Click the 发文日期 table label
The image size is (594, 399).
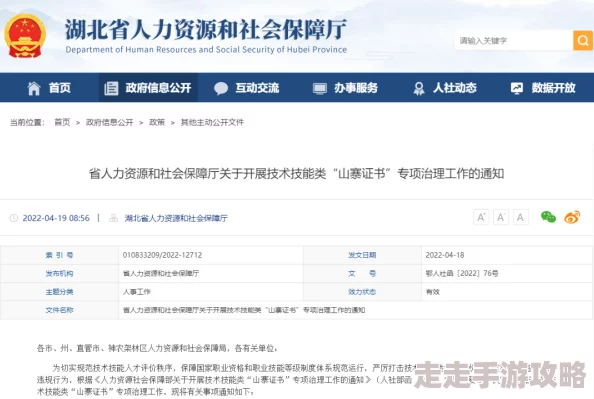362,255
